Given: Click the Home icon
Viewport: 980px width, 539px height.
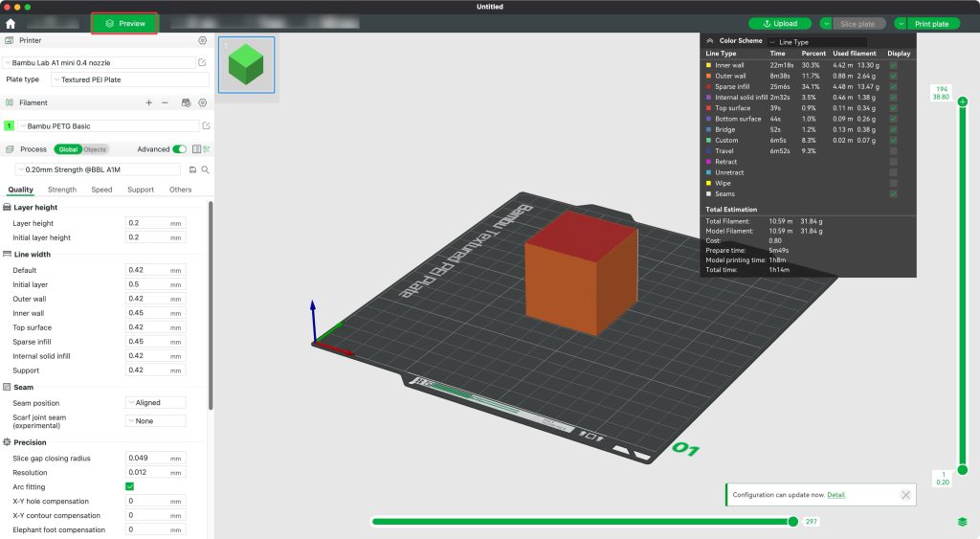Looking at the screenshot, I should click(x=11, y=23).
